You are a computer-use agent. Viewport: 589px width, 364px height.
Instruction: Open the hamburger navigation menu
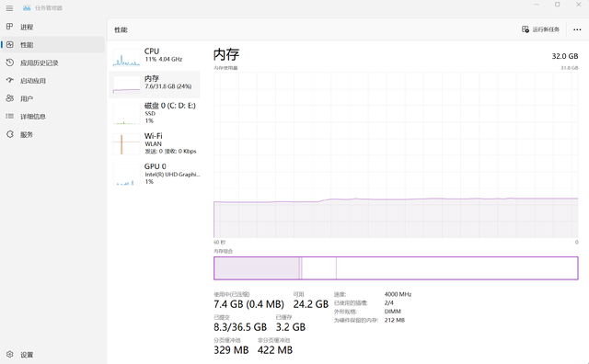(9, 8)
